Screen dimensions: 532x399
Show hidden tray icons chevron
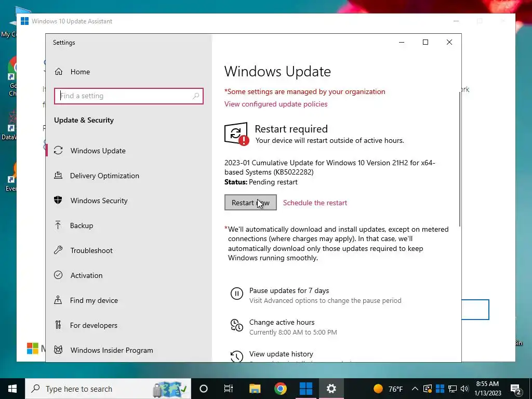pos(415,389)
